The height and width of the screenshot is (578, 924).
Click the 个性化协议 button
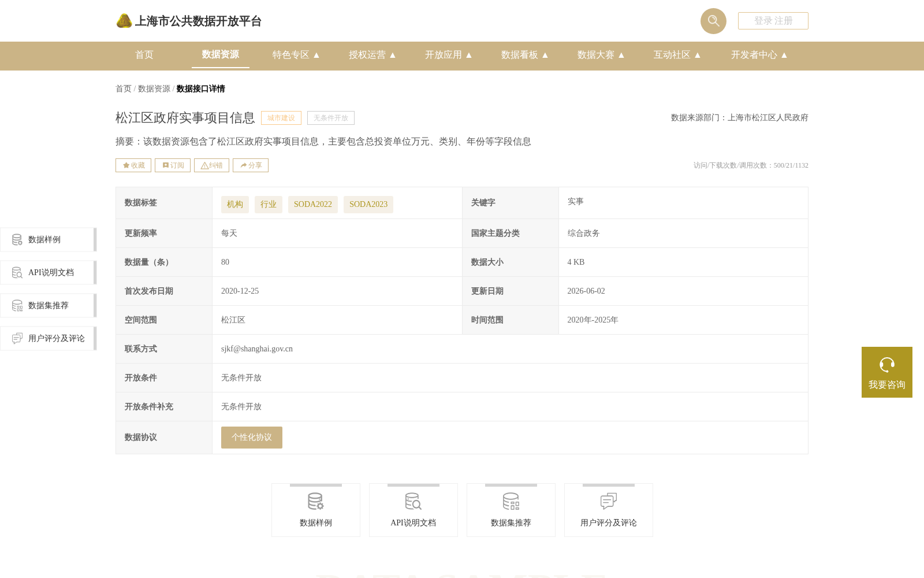coord(252,438)
